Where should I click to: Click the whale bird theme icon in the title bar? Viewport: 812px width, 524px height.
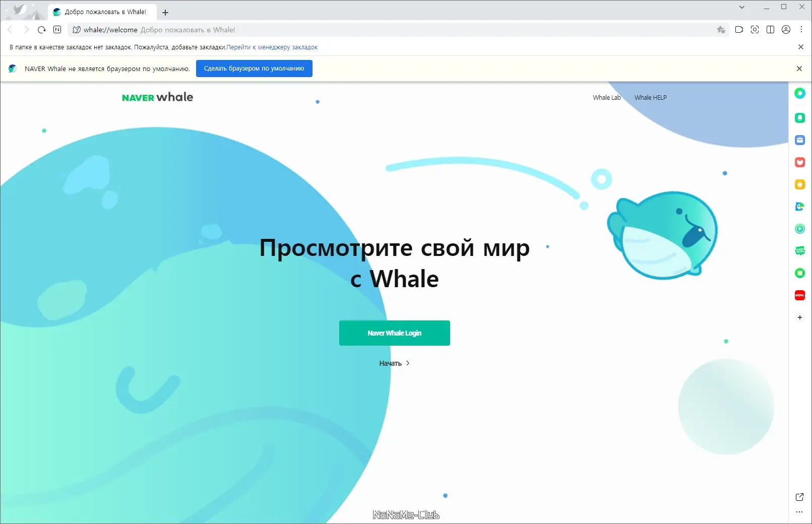[20, 10]
